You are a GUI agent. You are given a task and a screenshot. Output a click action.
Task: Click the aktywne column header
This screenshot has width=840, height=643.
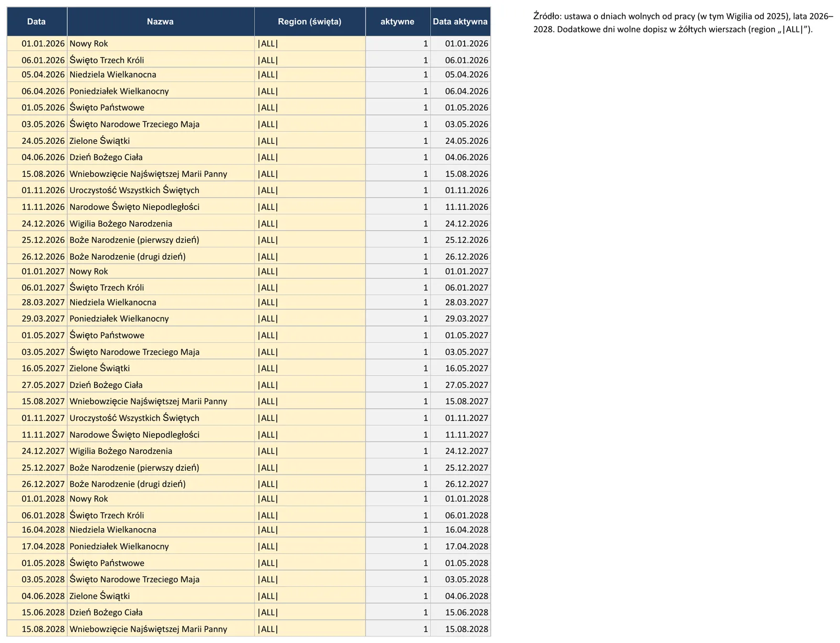pyautogui.click(x=398, y=22)
